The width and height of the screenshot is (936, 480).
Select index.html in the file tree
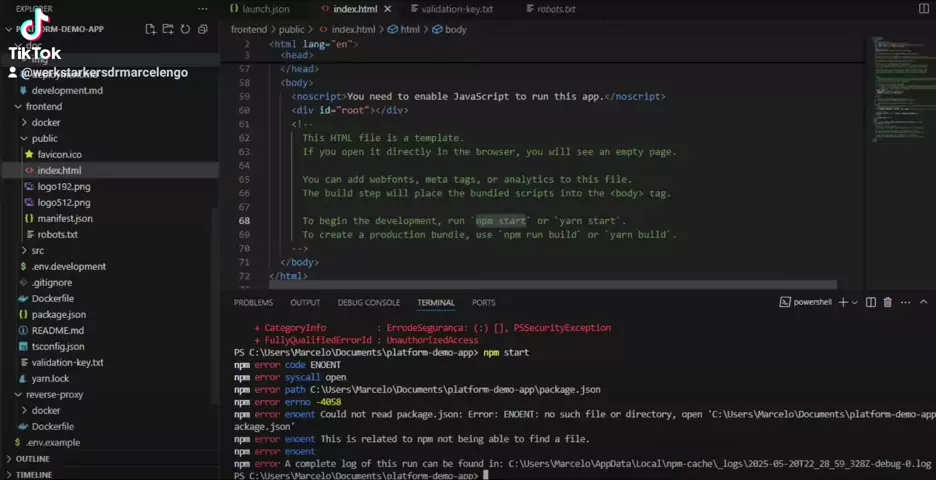59,171
